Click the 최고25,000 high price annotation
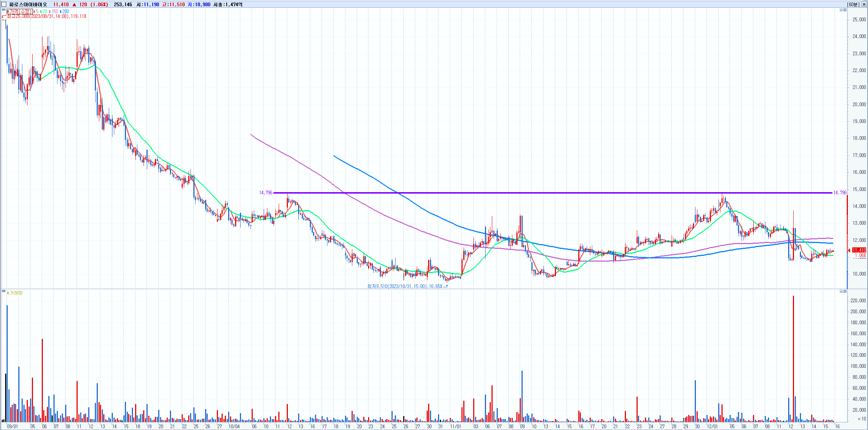 tap(46, 16)
